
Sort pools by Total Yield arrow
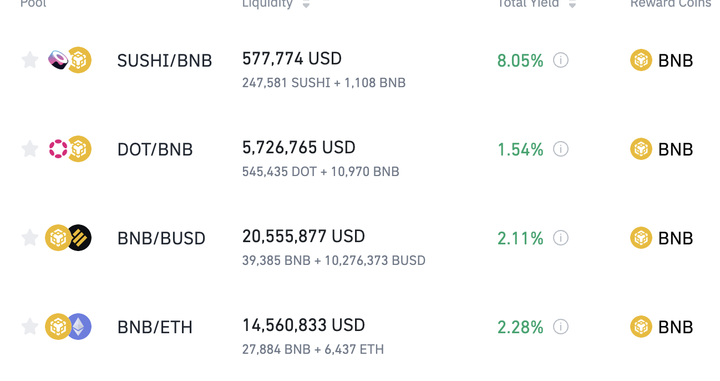[572, 5]
